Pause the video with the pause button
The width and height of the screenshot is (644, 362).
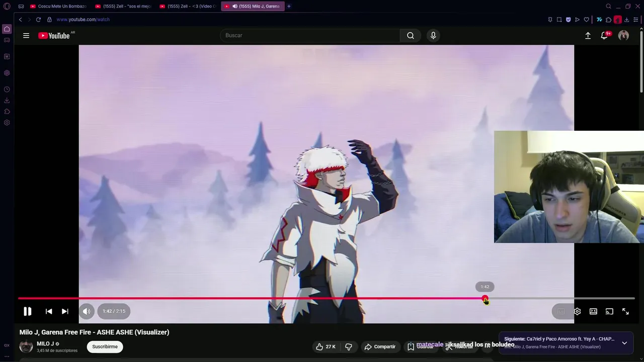coord(27,311)
